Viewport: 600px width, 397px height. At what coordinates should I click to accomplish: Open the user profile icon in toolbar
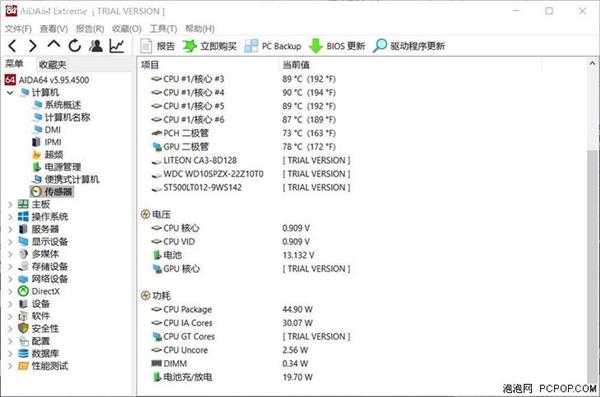(x=96, y=46)
